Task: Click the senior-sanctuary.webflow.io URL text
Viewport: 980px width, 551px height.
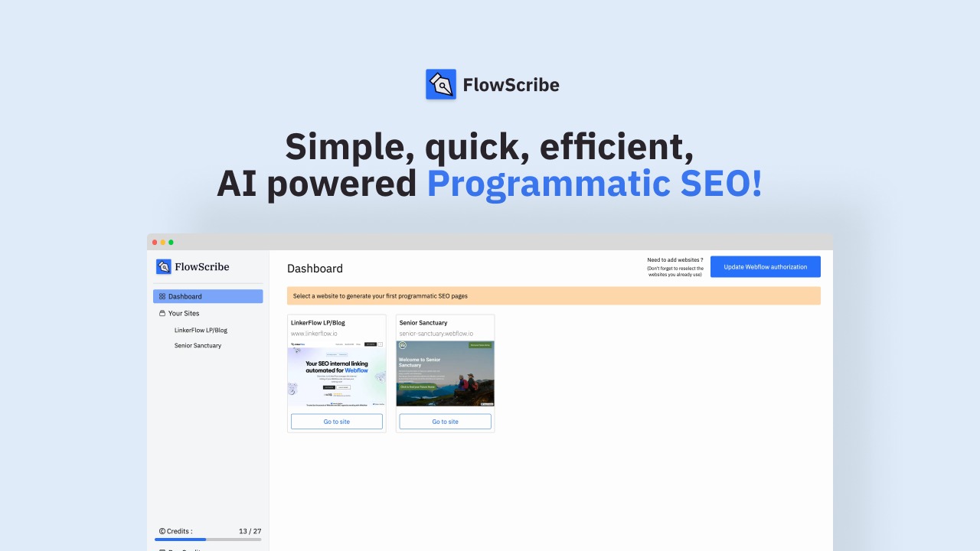Action: (x=436, y=334)
